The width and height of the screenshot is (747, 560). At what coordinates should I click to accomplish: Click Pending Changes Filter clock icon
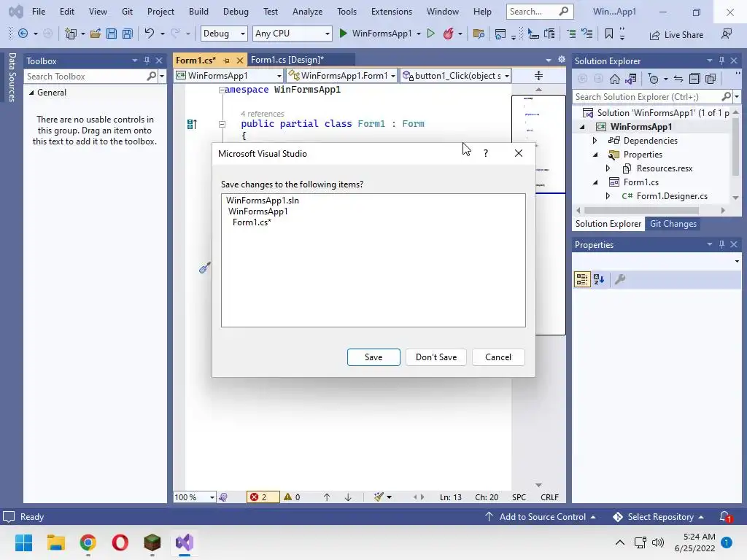click(x=653, y=79)
